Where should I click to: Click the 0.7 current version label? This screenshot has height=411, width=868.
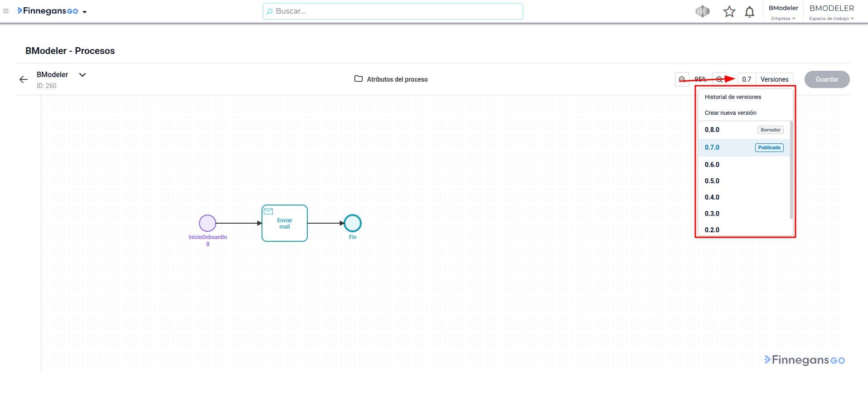(x=747, y=79)
